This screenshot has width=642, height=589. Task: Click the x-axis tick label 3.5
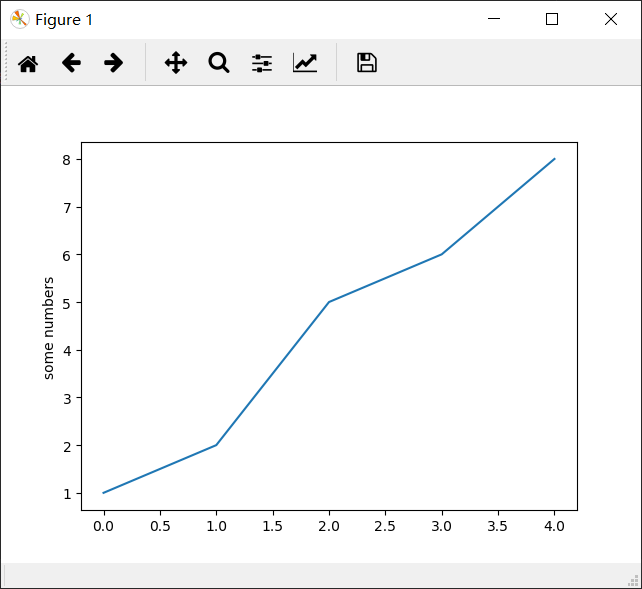497,526
